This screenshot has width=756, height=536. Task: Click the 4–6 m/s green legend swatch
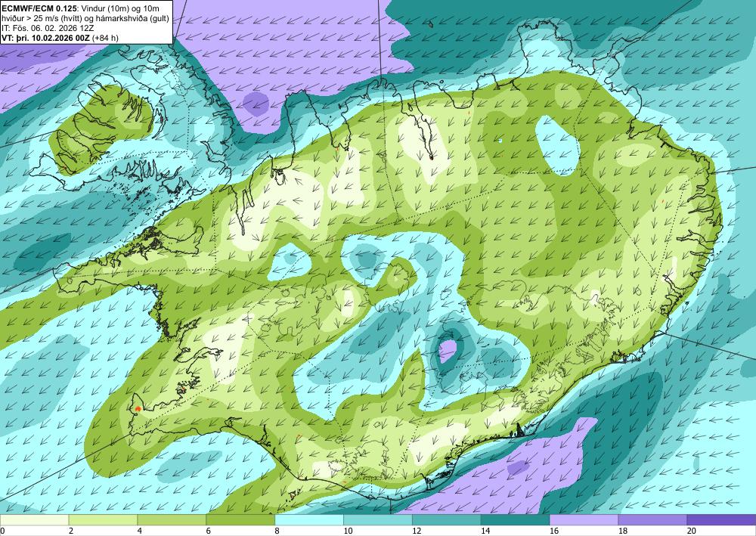tap(172, 520)
